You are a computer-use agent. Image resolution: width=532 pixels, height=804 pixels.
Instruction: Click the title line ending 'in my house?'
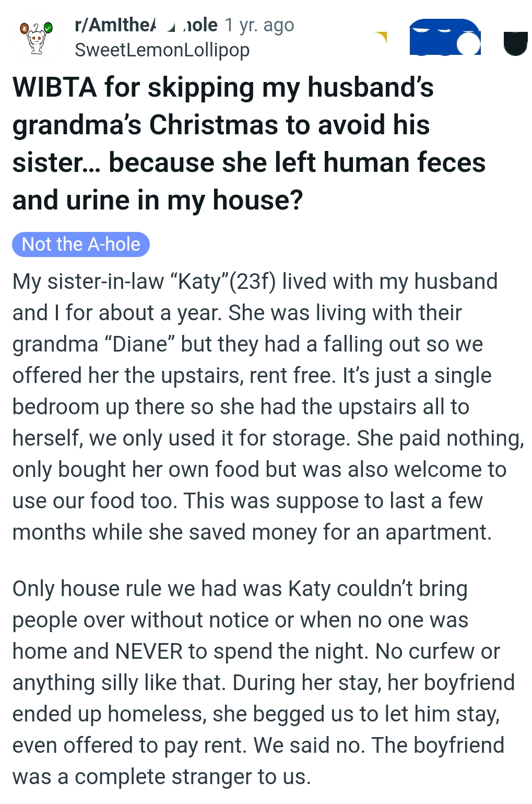tap(157, 199)
